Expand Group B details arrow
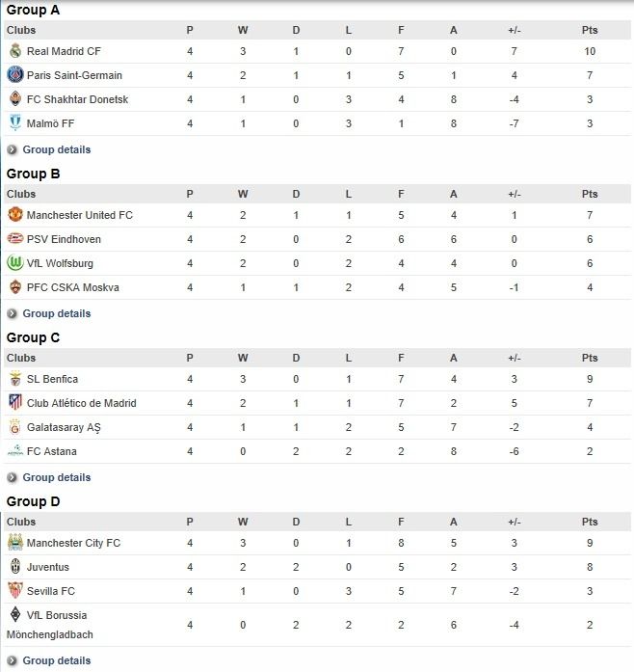Viewport: 634px width, 672px height. [x=12, y=313]
